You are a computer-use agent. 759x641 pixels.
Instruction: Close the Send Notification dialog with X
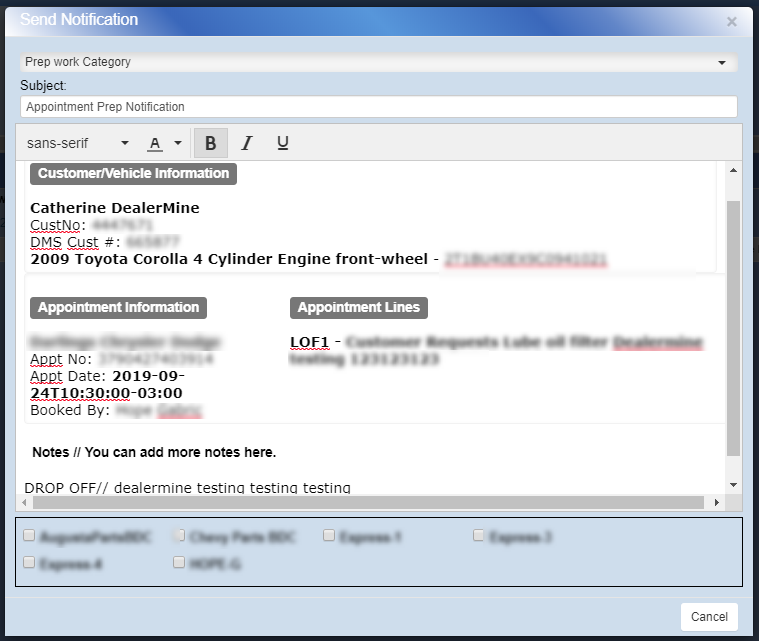tap(732, 21)
